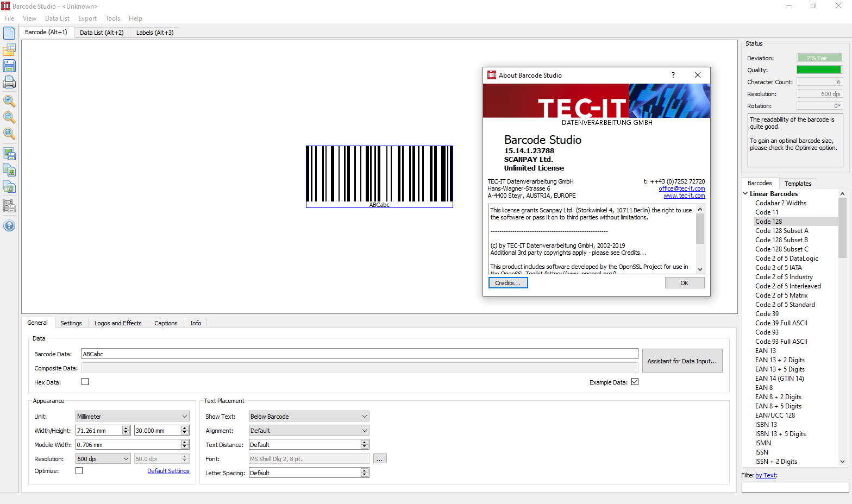Switch to the Labels (Alt+3) tab
The width and height of the screenshot is (852, 504).
[155, 33]
